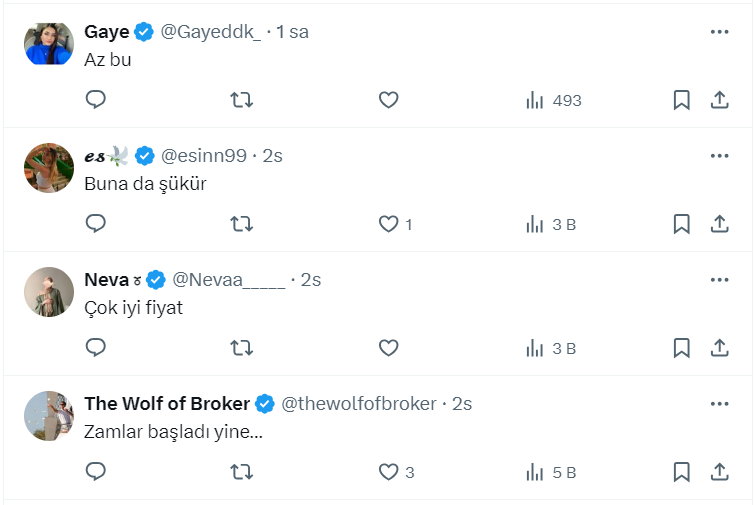Image resolution: width=755 pixels, height=505 pixels.
Task: Open The Wolf of Broker profile name
Action: [167, 404]
